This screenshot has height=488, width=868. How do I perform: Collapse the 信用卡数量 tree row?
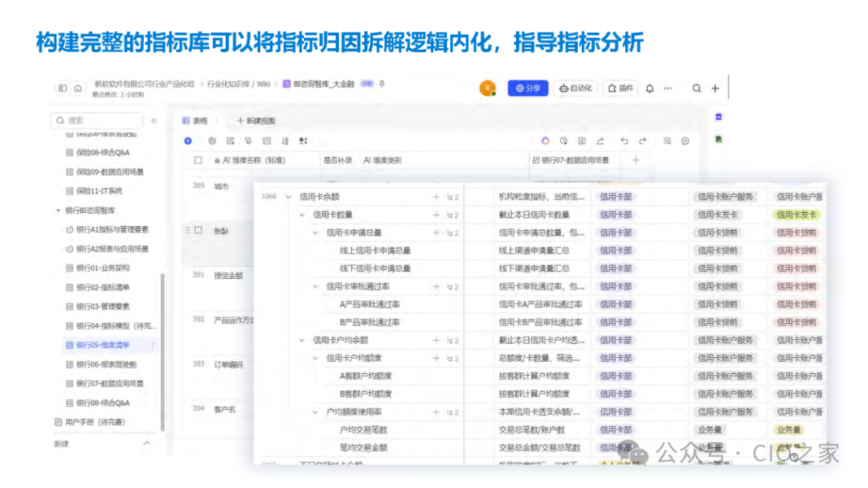tap(301, 215)
